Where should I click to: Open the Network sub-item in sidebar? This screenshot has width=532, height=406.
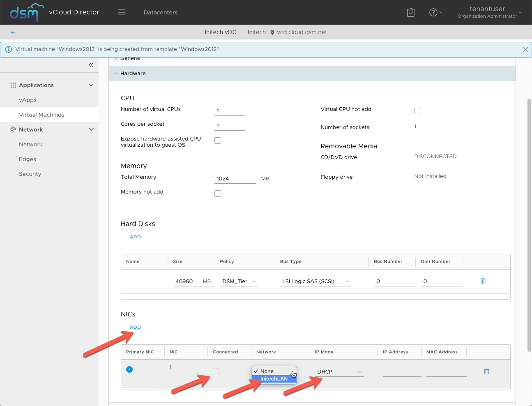click(x=31, y=144)
